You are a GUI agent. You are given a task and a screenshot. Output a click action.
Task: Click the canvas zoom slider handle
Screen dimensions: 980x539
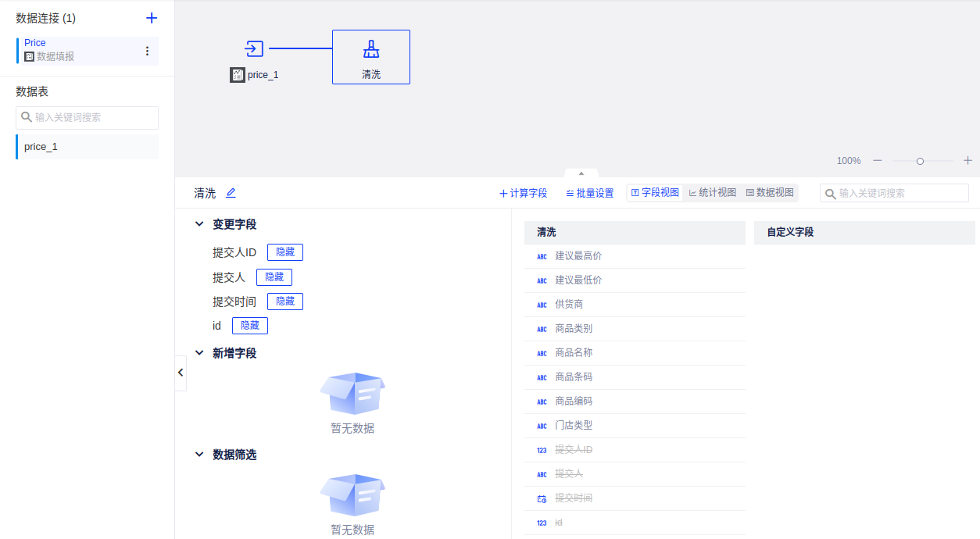[920, 161]
